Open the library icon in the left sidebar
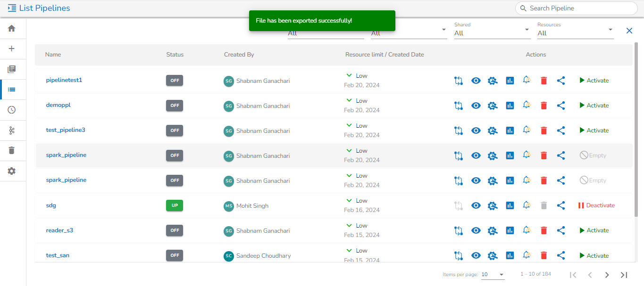The image size is (644, 286). pos(12,69)
